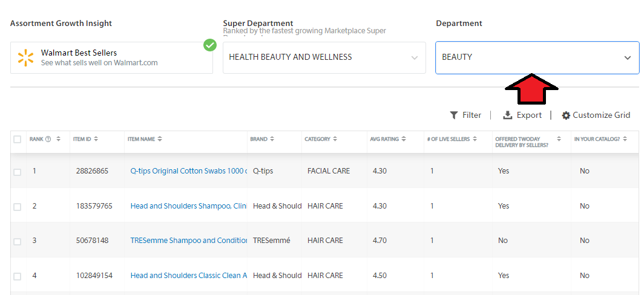Sort by Avg Rating arrows
The width and height of the screenshot is (644, 295).
(x=403, y=139)
